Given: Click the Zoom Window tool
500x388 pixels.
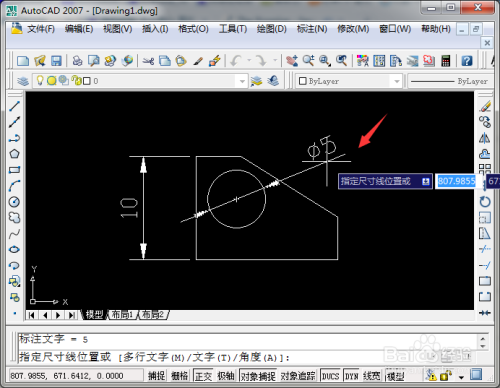Looking at the screenshot, I should 324,61.
